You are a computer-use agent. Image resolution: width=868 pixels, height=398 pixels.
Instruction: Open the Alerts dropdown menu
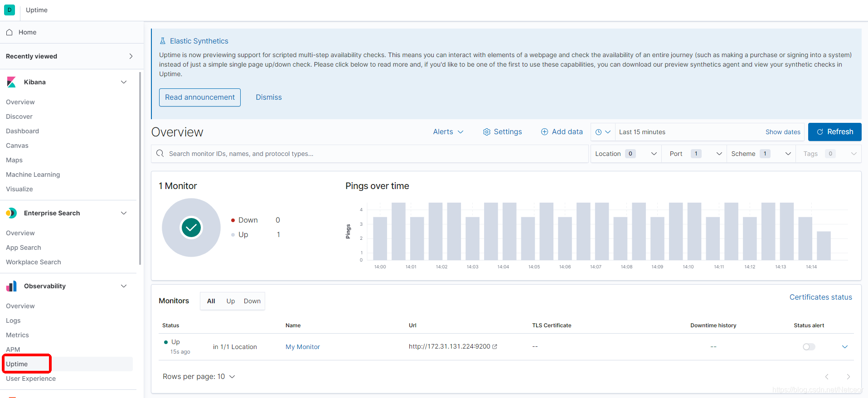tap(448, 132)
